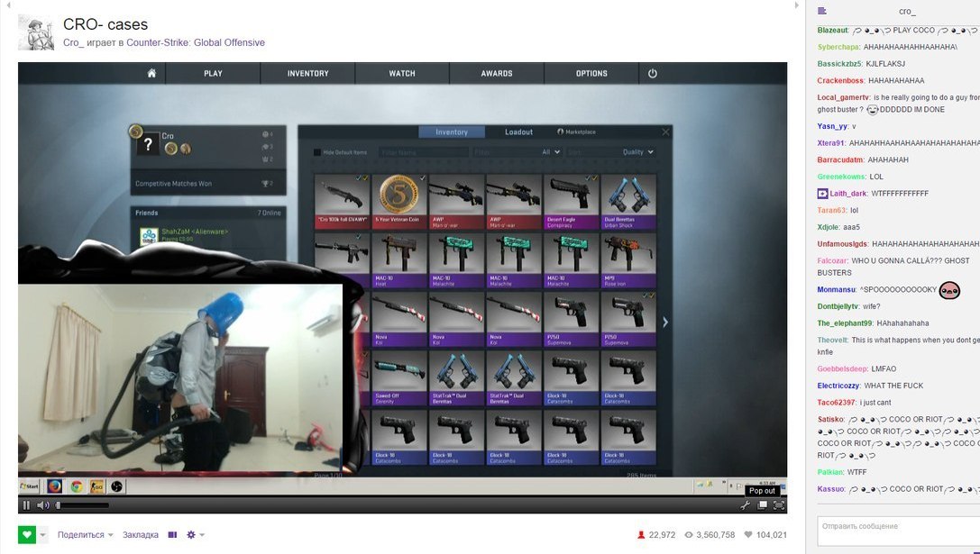
Task: Click the Friends panel header
Action: [208, 213]
